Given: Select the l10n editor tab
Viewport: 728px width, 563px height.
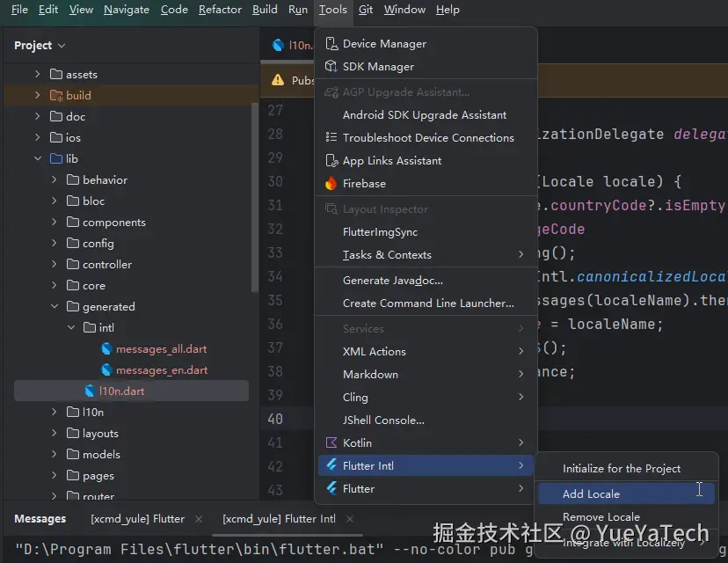Looking at the screenshot, I should [x=292, y=45].
